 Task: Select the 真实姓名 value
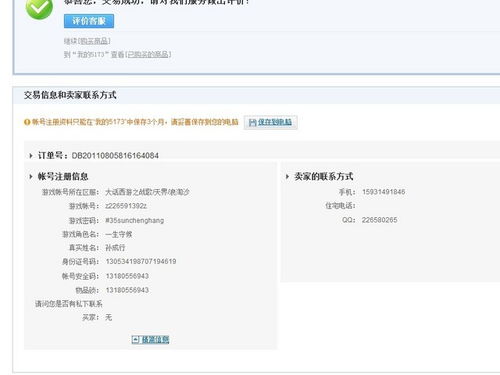(115, 248)
